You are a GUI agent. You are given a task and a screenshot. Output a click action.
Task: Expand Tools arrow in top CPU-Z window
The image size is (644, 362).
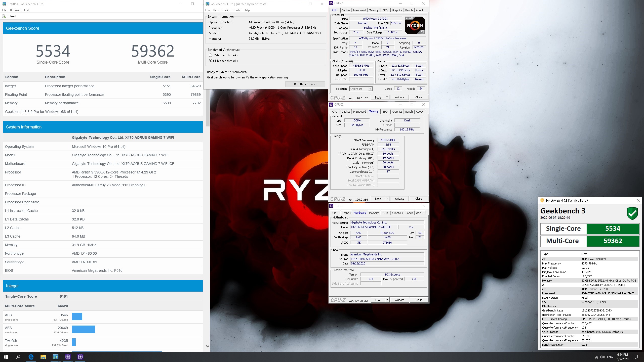[x=387, y=97]
